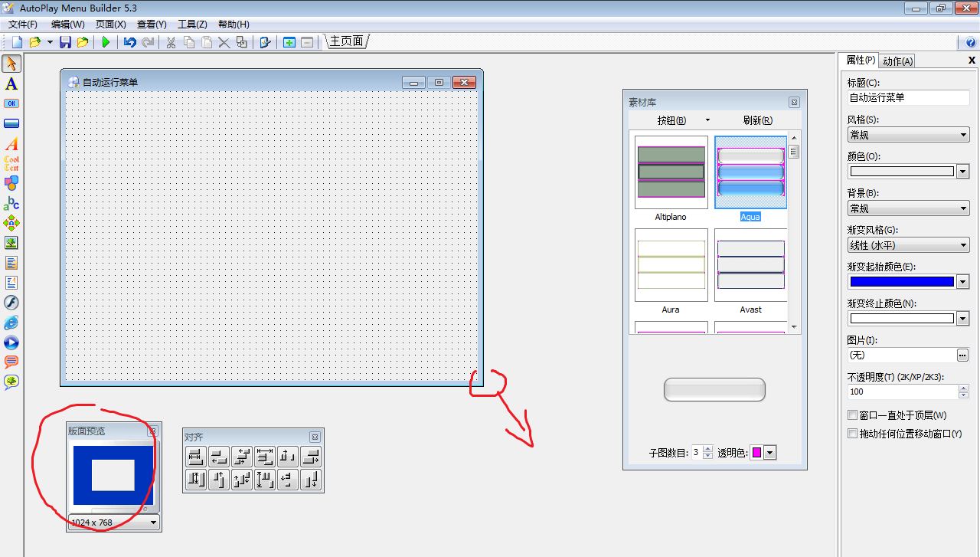The height and width of the screenshot is (557, 980).
Task: Open the 页面(X) menu
Action: pyautogui.click(x=110, y=25)
